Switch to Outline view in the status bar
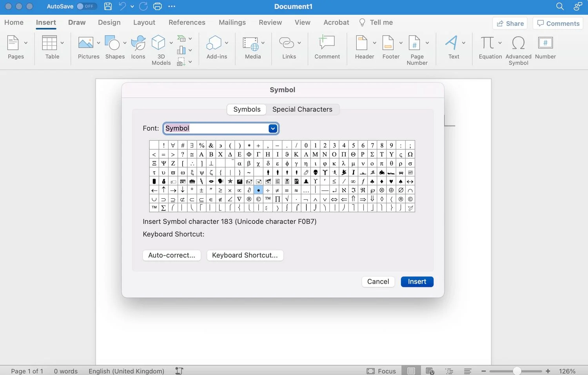The image size is (588, 375). [449, 371]
